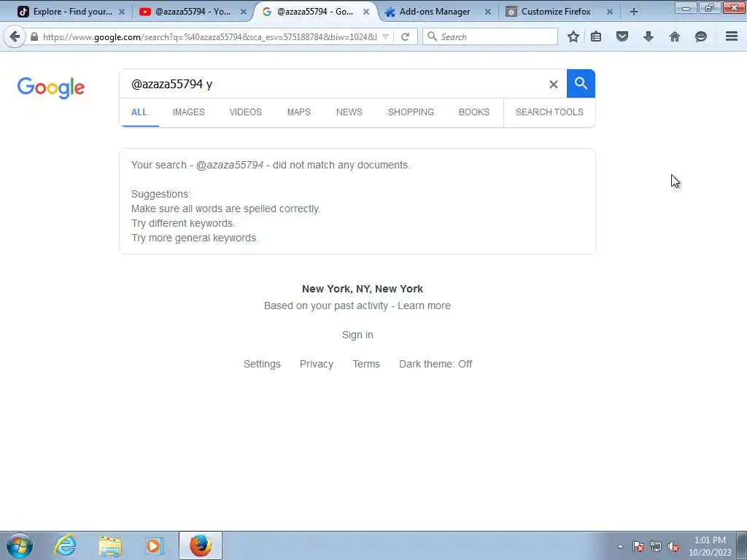Image resolution: width=747 pixels, height=560 pixels.
Task: Switch to BOOKS results
Action: click(474, 112)
